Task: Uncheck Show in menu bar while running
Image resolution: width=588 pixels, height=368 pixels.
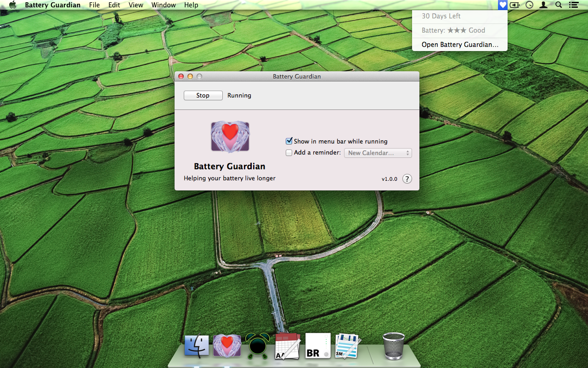Action: click(289, 141)
